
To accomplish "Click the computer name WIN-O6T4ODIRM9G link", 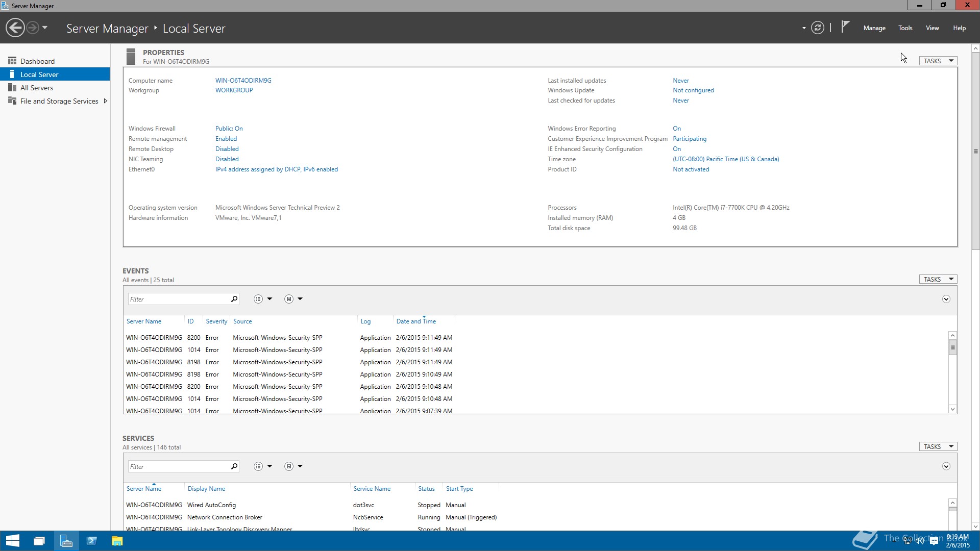I will (243, 81).
